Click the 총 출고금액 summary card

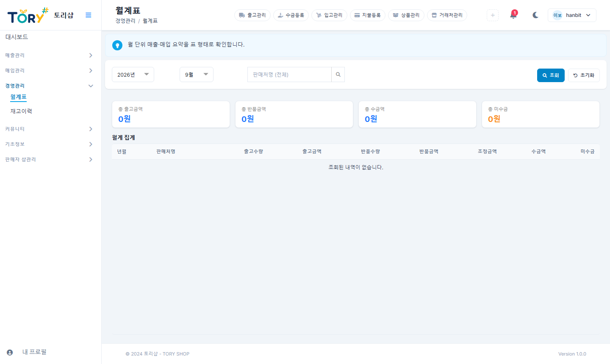point(171,114)
